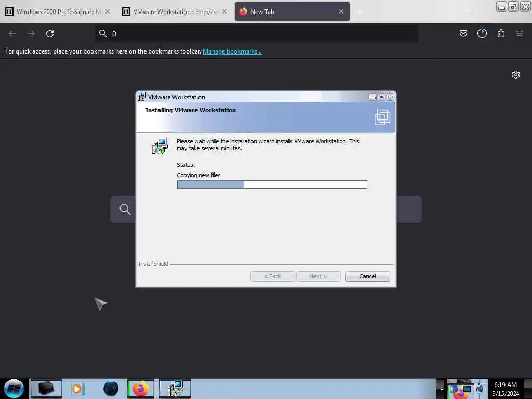The image size is (532, 399).
Task: Click the new tab page search box
Action: (x=266, y=209)
